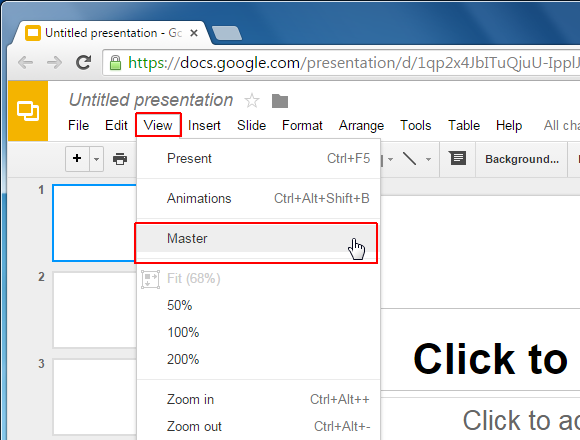Reload the page with browser refresh icon
This screenshot has height=440, width=580.
(84, 62)
